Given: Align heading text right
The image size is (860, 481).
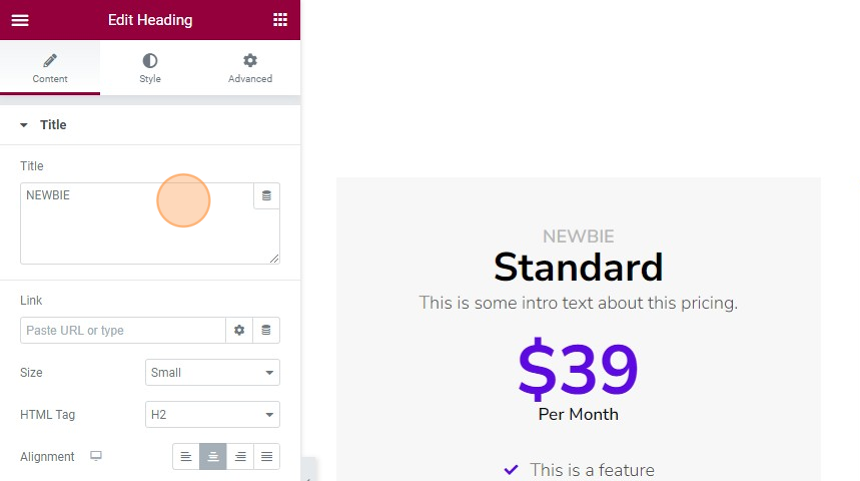Looking at the screenshot, I should pos(240,456).
